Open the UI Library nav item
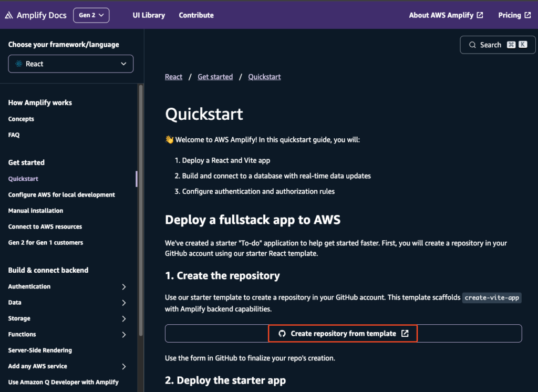 pyautogui.click(x=149, y=15)
